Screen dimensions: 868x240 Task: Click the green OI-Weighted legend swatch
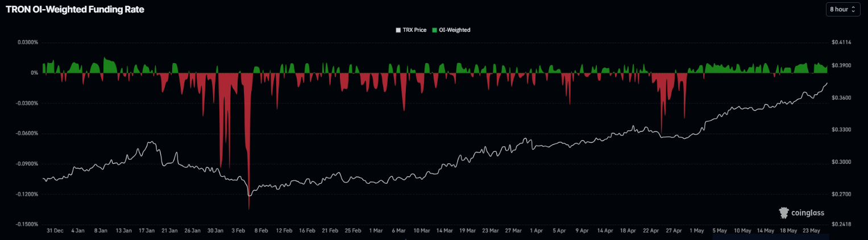[435, 30]
